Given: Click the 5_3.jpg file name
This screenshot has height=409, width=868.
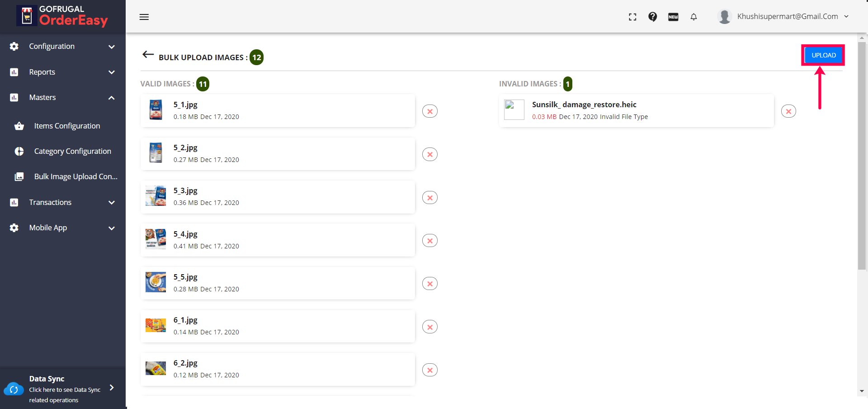Looking at the screenshot, I should tap(185, 190).
